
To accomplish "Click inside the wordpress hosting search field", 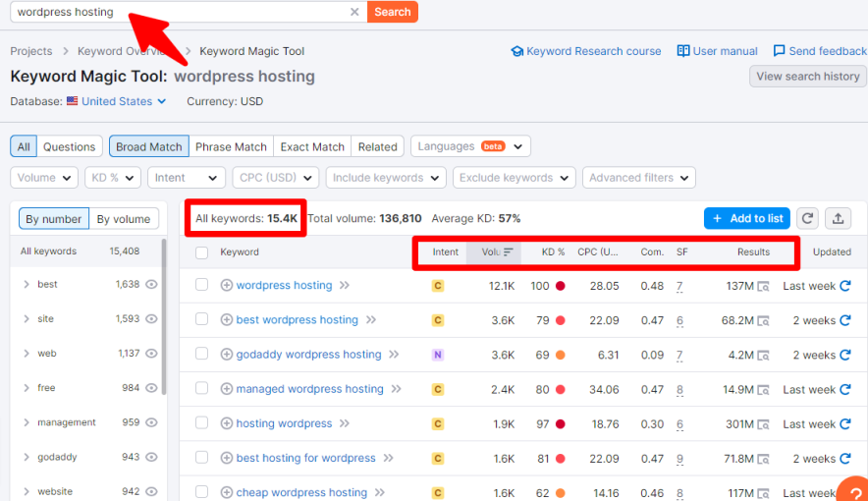I will 177,12.
